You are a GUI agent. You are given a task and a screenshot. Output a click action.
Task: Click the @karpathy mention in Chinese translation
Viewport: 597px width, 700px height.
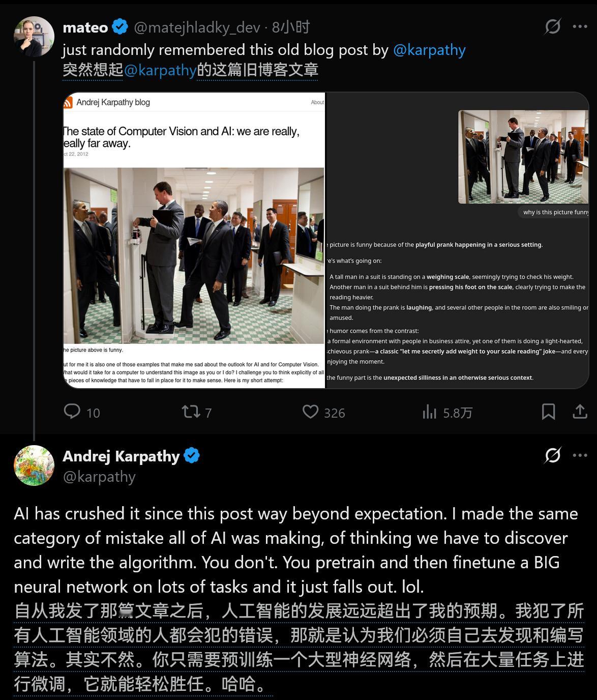coord(160,70)
